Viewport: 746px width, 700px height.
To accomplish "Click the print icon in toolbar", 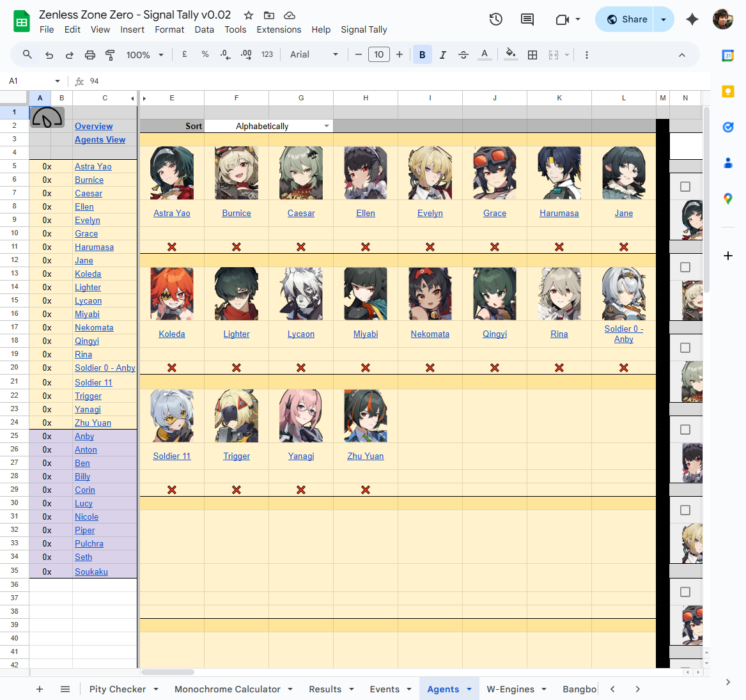I will click(90, 55).
